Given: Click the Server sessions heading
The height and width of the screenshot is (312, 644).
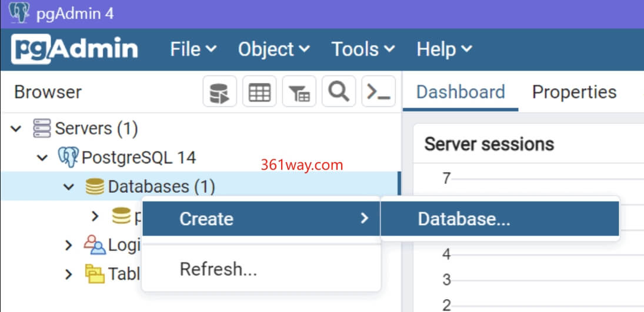Looking at the screenshot, I should click(x=489, y=144).
